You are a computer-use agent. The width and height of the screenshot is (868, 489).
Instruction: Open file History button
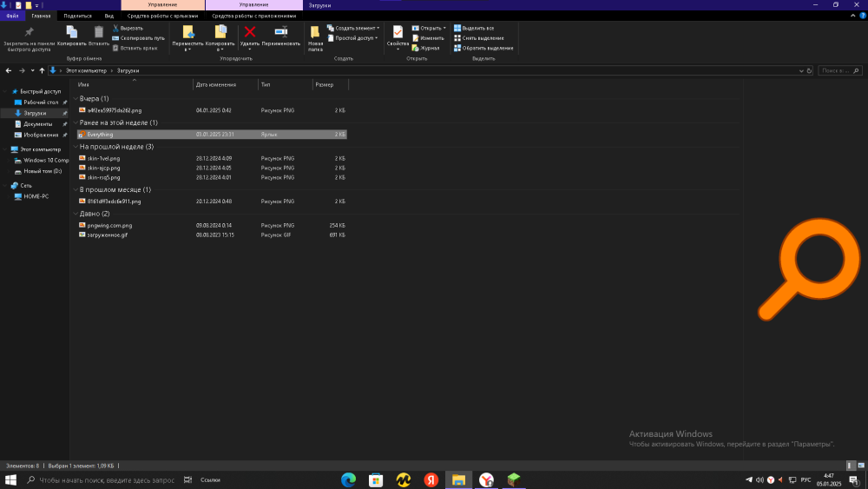(x=425, y=48)
